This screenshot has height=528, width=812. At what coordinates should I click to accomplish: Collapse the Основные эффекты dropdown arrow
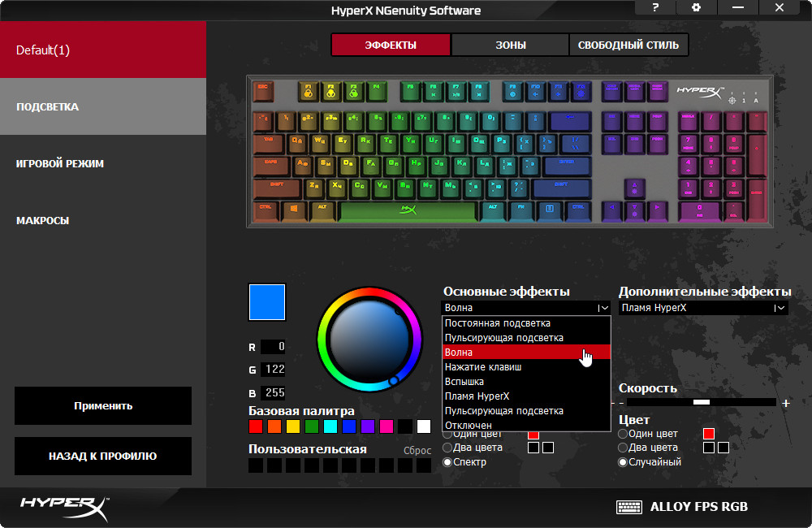[x=603, y=308]
